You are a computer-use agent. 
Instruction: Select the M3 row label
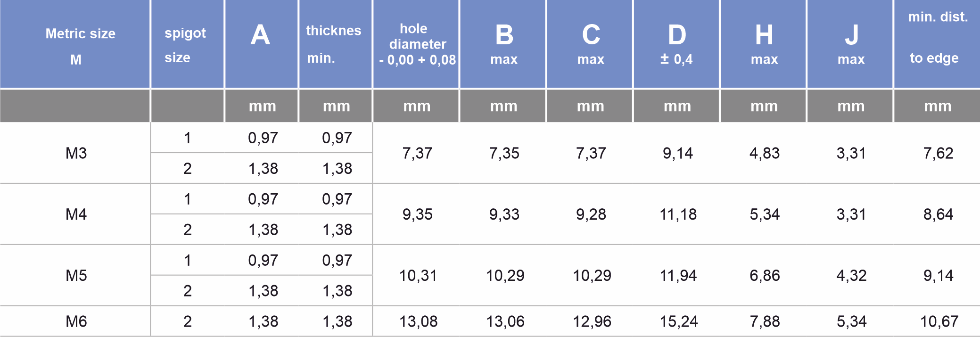[x=76, y=153]
